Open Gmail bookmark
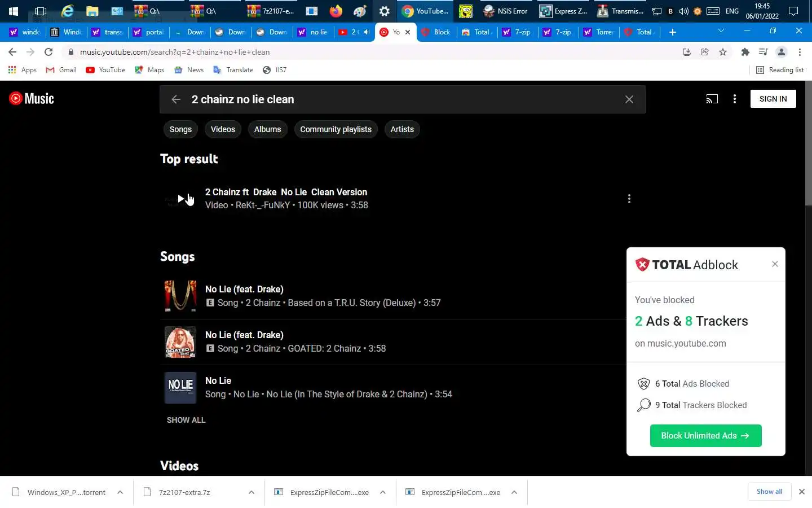 61,70
